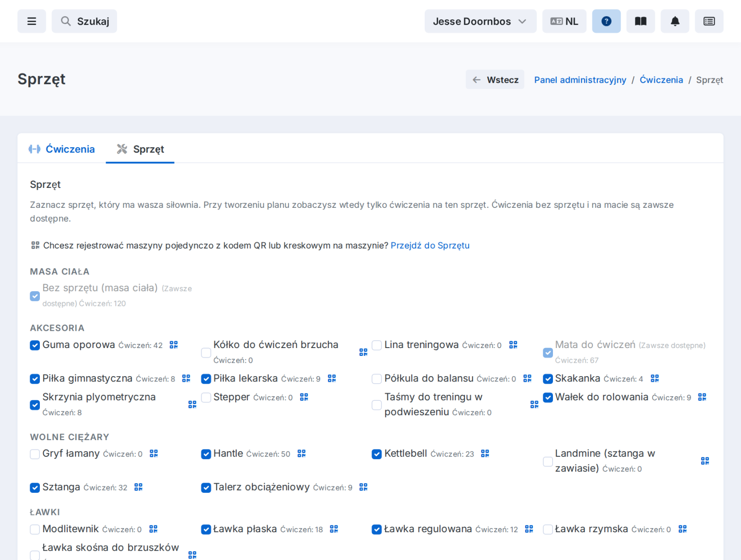Click QR code icon for Lina treningowa
This screenshot has width=741, height=560.
click(513, 345)
